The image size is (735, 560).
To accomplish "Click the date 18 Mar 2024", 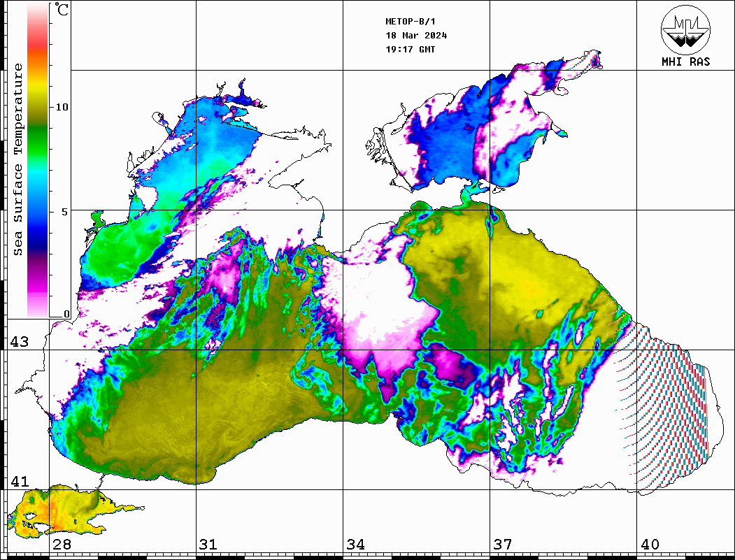I will 416,36.
